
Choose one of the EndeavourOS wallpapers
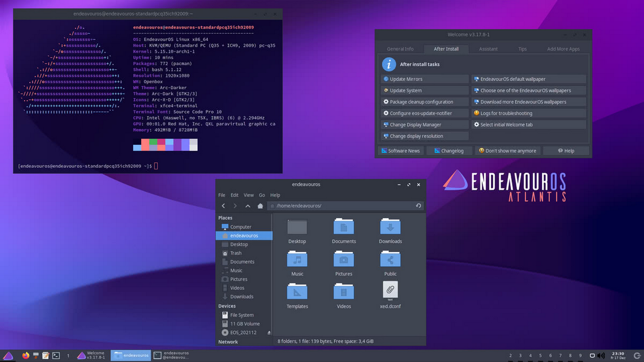point(529,91)
